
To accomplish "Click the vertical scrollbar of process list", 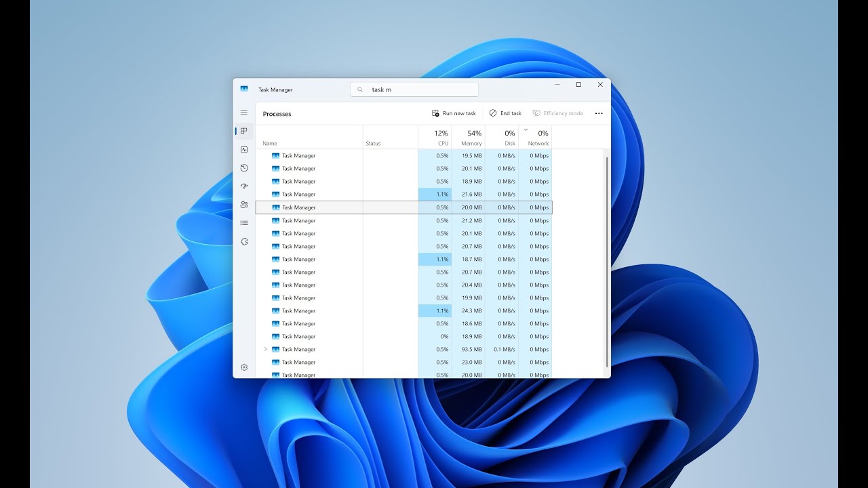I will [607, 261].
